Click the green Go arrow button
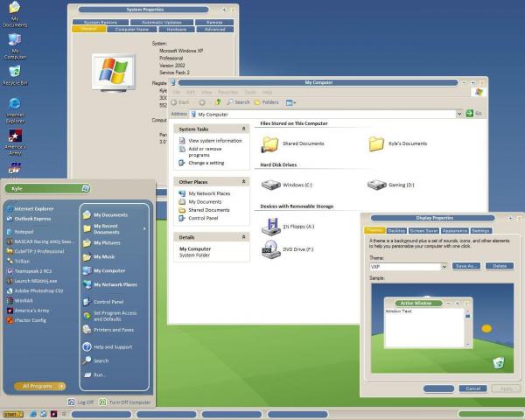This screenshot has width=525, height=420. 469,114
